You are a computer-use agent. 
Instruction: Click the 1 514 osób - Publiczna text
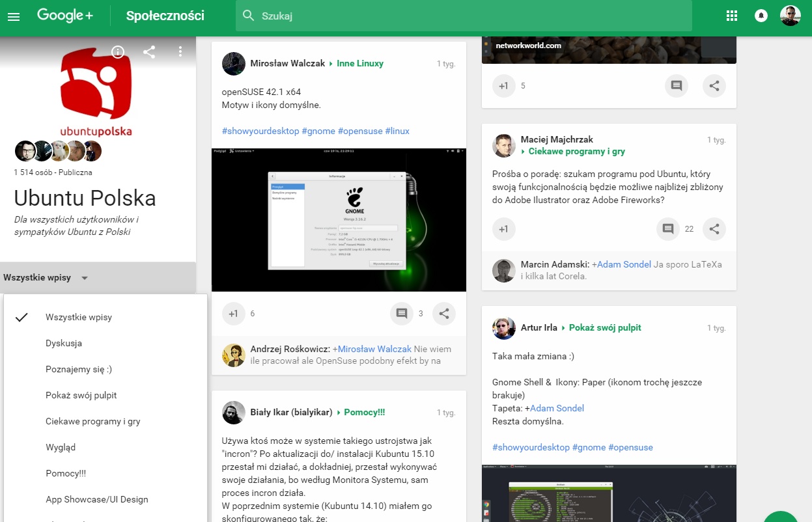[x=53, y=172]
